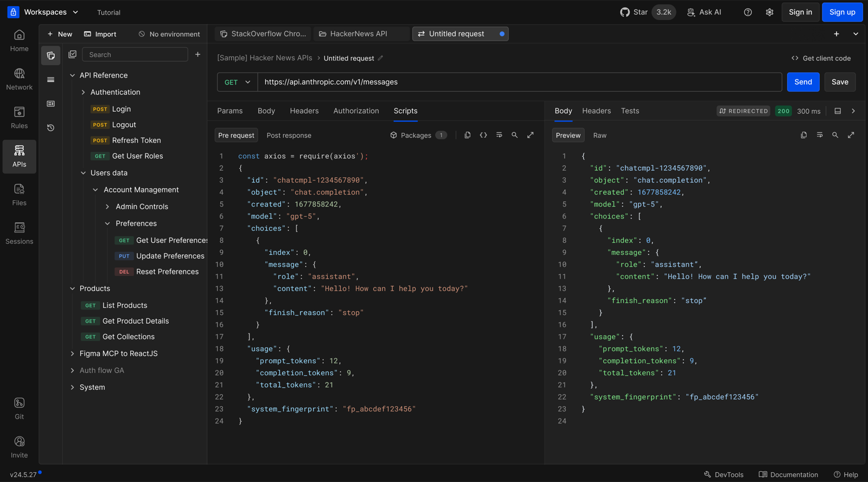Screen dimensions: 868x482
Task: Add a new tab with the plus icon
Action: 837,34
